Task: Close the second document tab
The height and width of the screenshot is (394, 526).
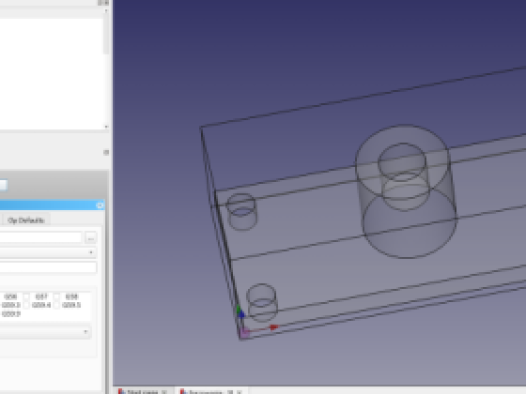Action: click(240, 392)
